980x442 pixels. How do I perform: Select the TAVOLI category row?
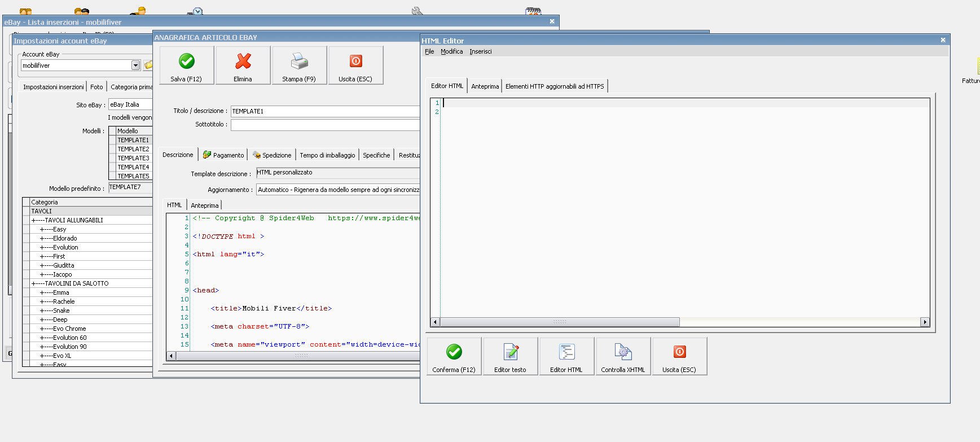point(91,211)
